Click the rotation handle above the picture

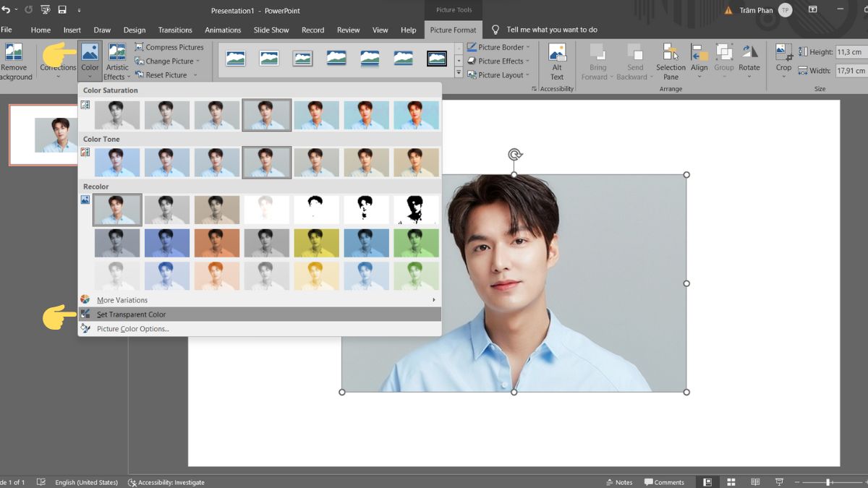514,154
